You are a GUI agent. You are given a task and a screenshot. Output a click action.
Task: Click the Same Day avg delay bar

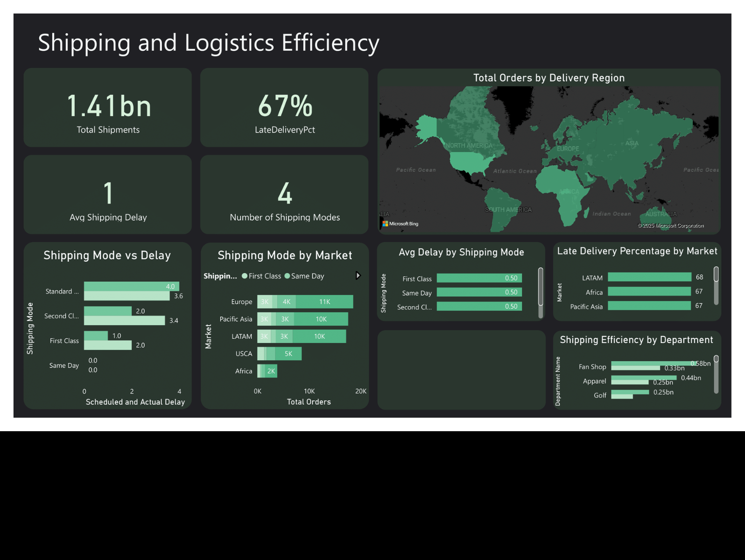pyautogui.click(x=479, y=293)
